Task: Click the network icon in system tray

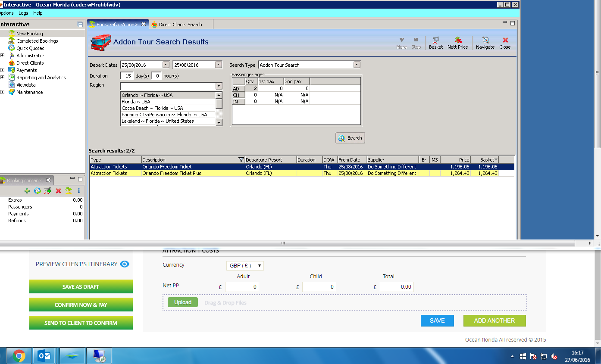Action: [x=544, y=357]
